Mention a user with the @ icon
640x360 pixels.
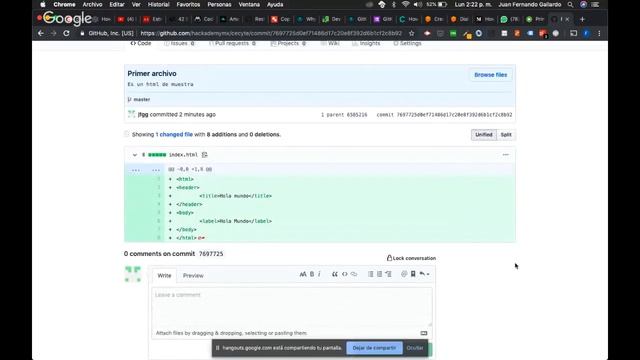[404, 274]
